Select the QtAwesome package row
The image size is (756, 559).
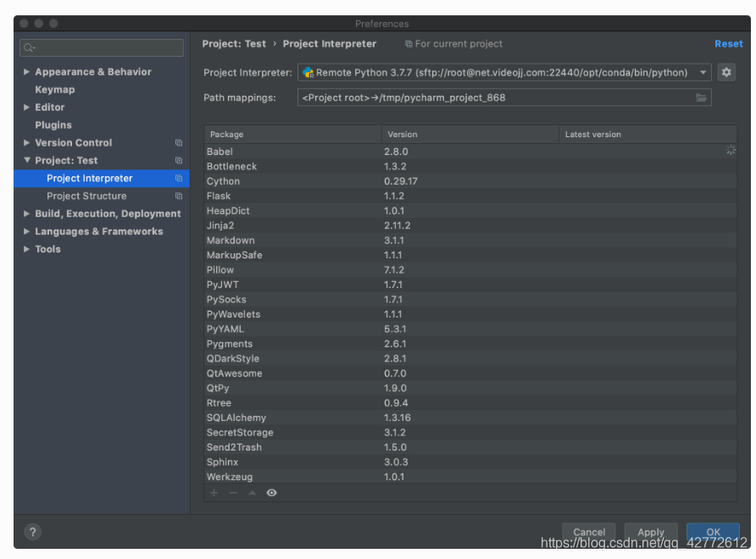[470, 374]
